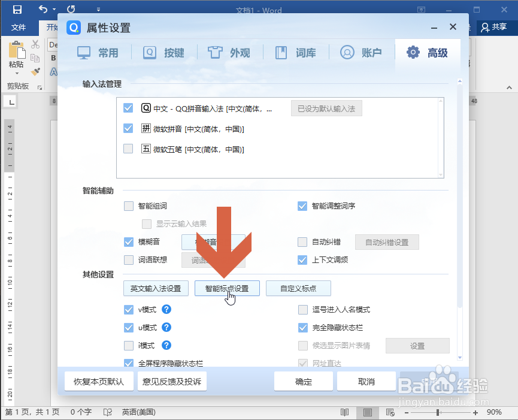
Task: Expand the 粘贴 paste options arrow
Action: pyautogui.click(x=17, y=73)
